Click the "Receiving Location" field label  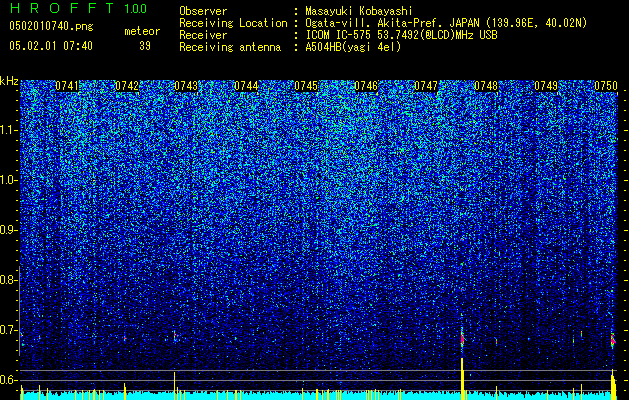coord(233,23)
